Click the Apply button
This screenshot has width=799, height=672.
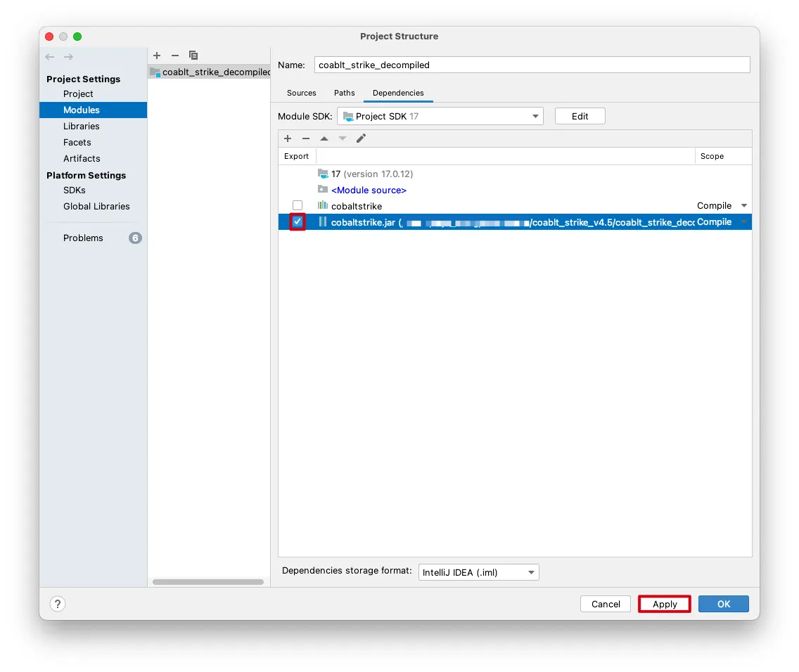665,604
